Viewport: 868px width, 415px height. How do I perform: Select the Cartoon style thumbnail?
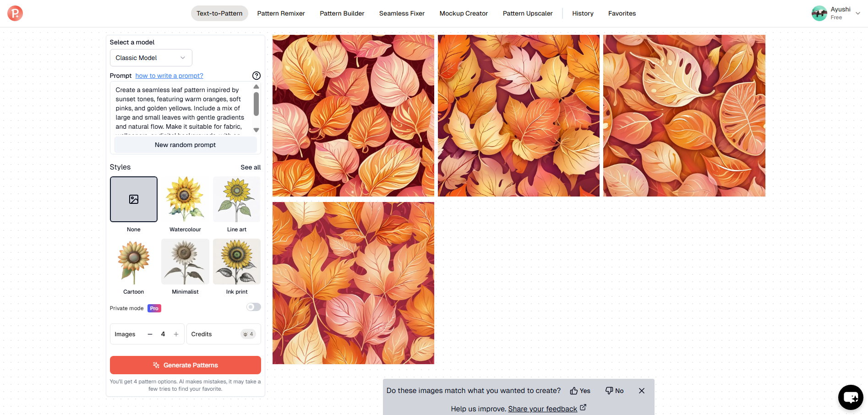134,262
